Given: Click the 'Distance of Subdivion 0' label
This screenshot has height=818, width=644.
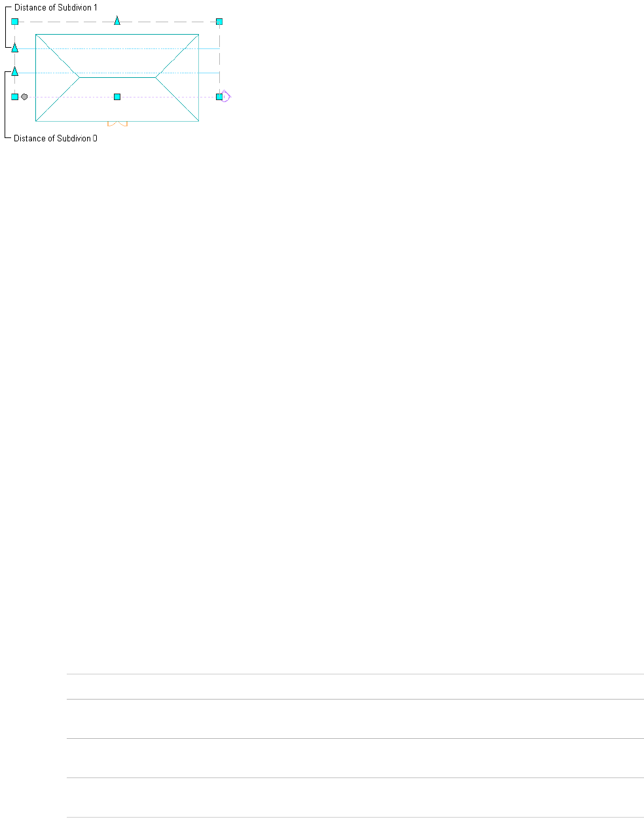Looking at the screenshot, I should tap(56, 139).
